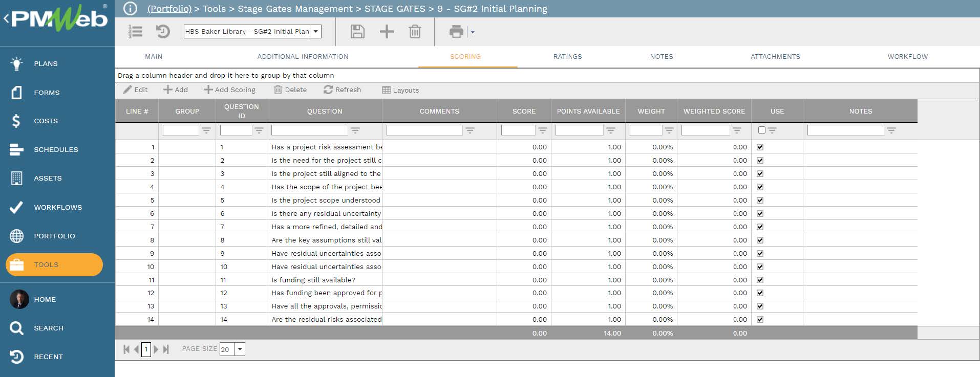Image resolution: width=980 pixels, height=377 pixels.
Task: Click the Delete button in the grid toolbar
Action: [x=290, y=90]
